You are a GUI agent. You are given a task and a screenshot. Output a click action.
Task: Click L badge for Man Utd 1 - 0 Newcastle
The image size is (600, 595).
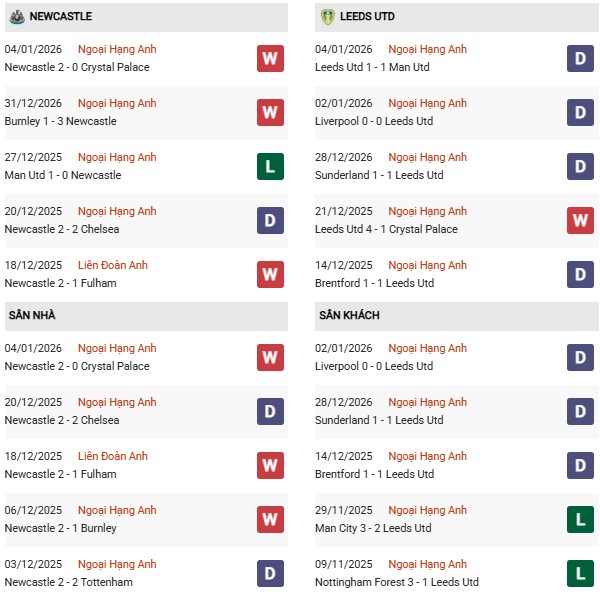(x=270, y=166)
